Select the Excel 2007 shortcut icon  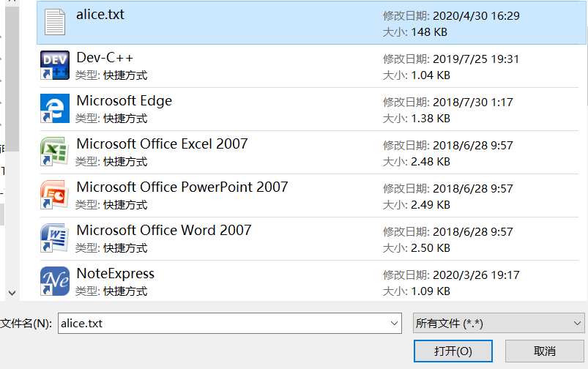[55, 152]
